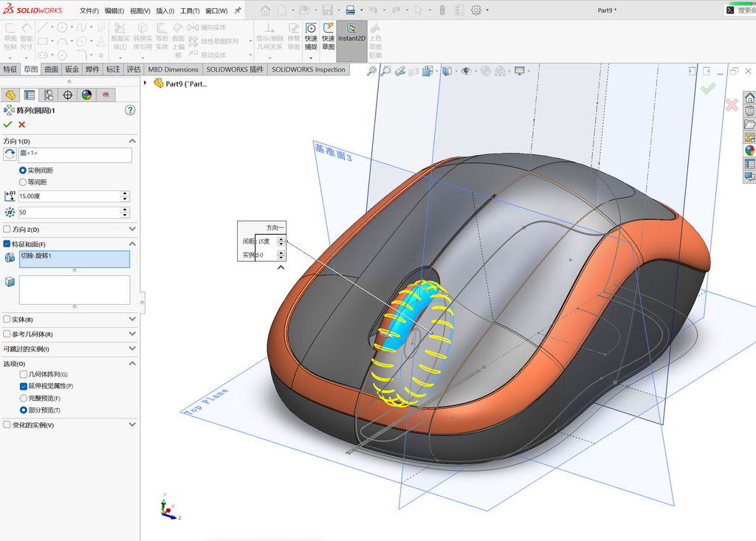
Task: Open the 窗口(W) menu
Action: [x=216, y=10]
